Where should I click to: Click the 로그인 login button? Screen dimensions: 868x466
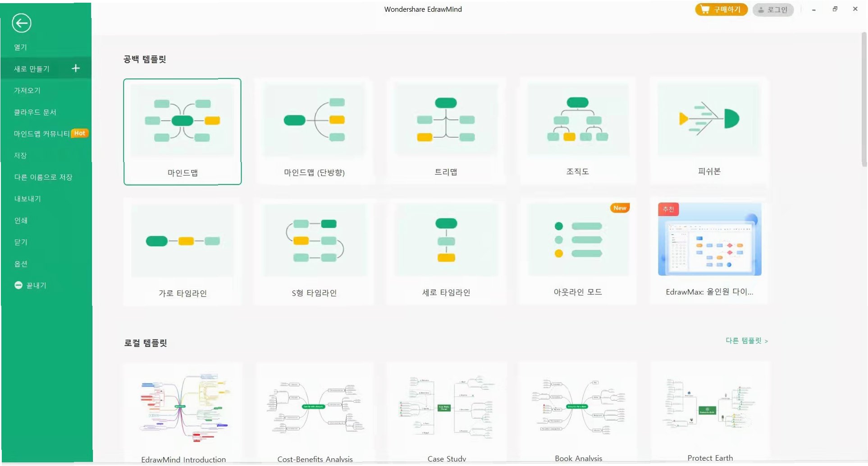tap(773, 9)
